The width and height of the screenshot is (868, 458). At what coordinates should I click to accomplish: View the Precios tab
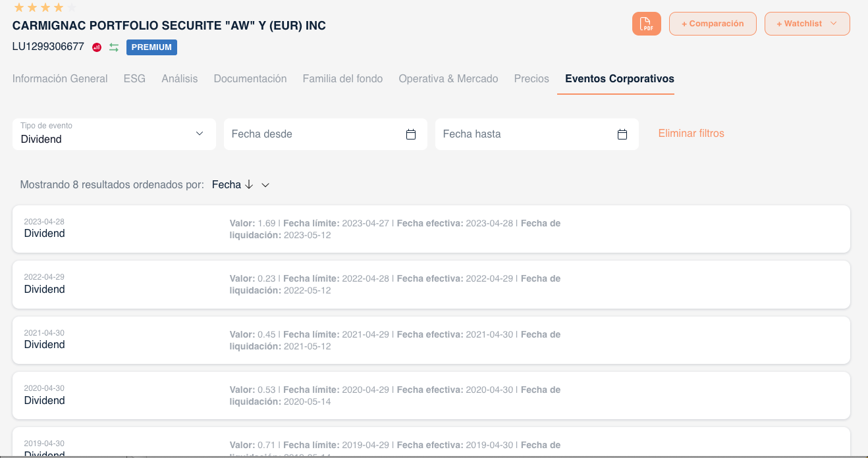pyautogui.click(x=531, y=79)
